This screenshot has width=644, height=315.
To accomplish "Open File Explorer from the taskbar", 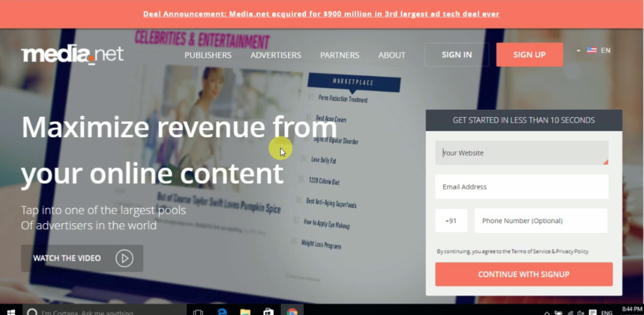I will click(x=245, y=311).
